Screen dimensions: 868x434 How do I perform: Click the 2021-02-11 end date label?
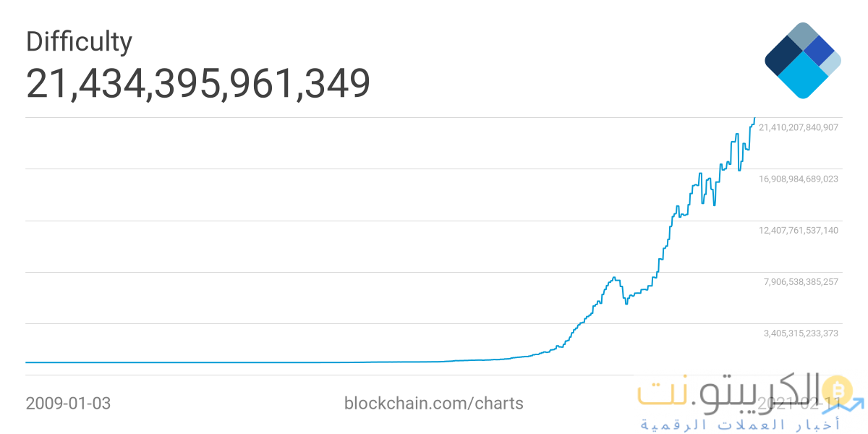click(x=797, y=403)
